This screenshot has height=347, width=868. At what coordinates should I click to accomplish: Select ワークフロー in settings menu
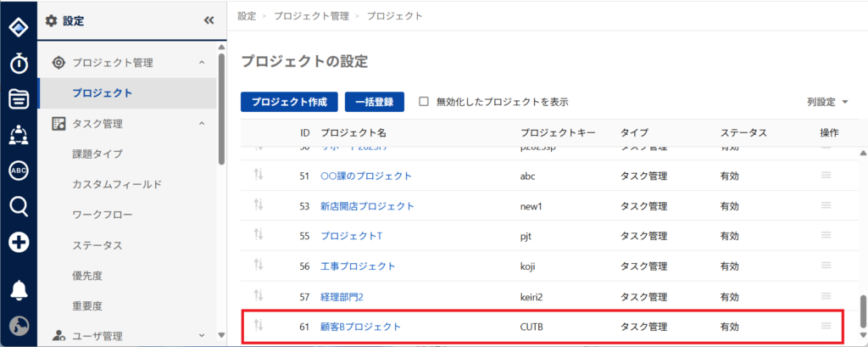click(103, 215)
